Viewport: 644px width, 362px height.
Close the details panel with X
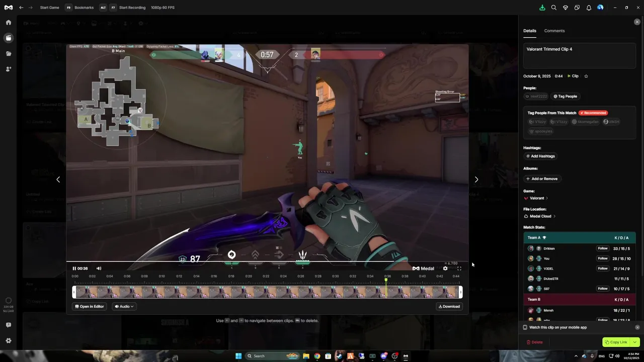click(637, 22)
